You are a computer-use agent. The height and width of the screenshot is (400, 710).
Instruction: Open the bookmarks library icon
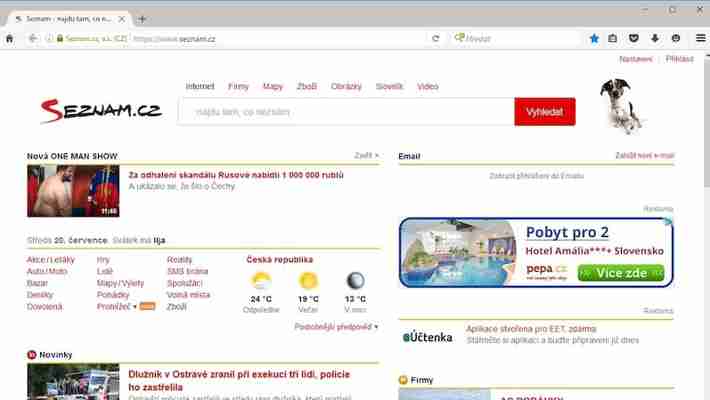[613, 39]
